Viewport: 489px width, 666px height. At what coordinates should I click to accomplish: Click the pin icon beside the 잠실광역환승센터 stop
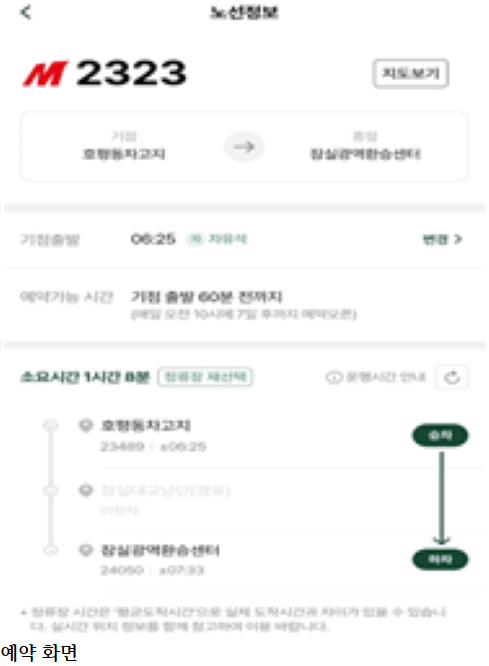86,550
